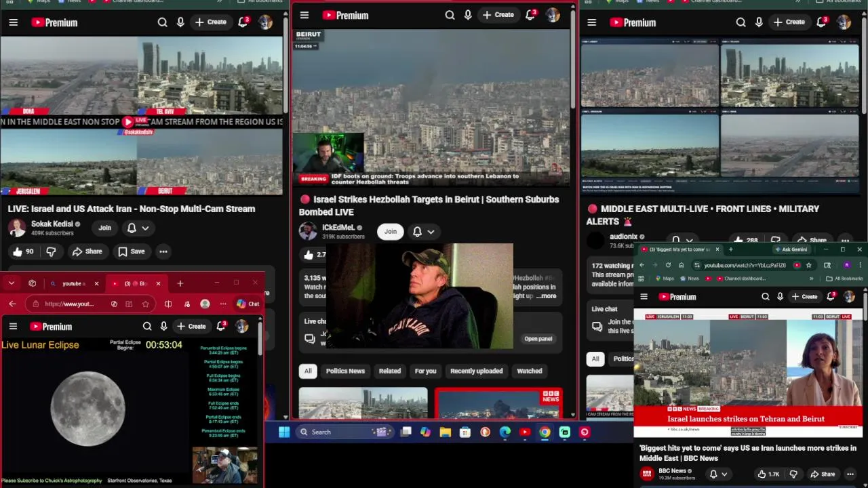Open Edge settings and more ellipsis
Image resolution: width=868 pixels, height=488 pixels.
222,304
